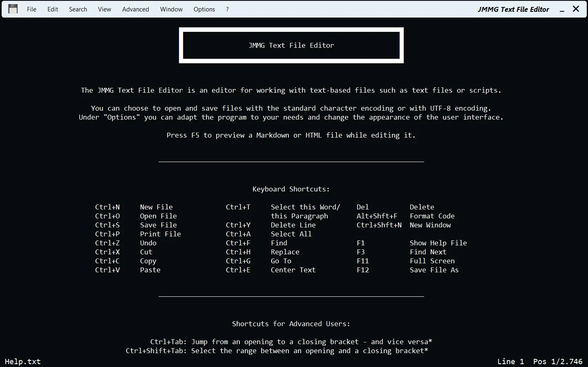Click the 'Print File' text
The width and height of the screenshot is (588, 367).
(161, 234)
